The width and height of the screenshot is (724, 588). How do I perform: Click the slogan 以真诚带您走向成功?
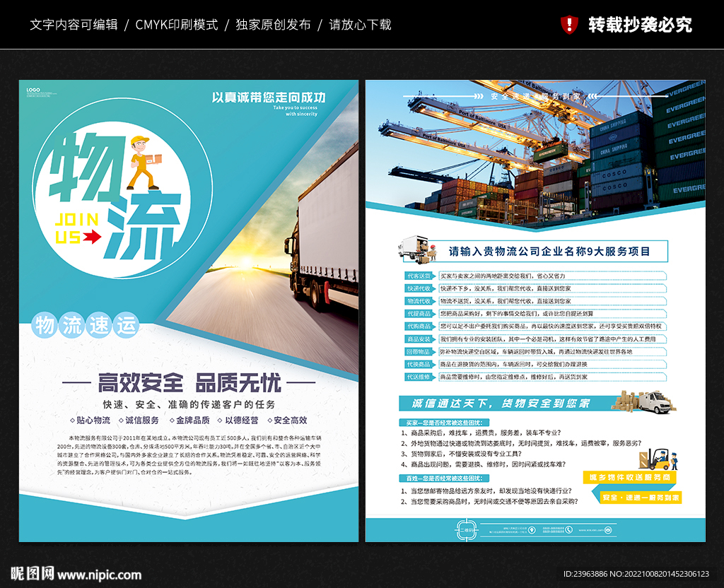(269, 98)
